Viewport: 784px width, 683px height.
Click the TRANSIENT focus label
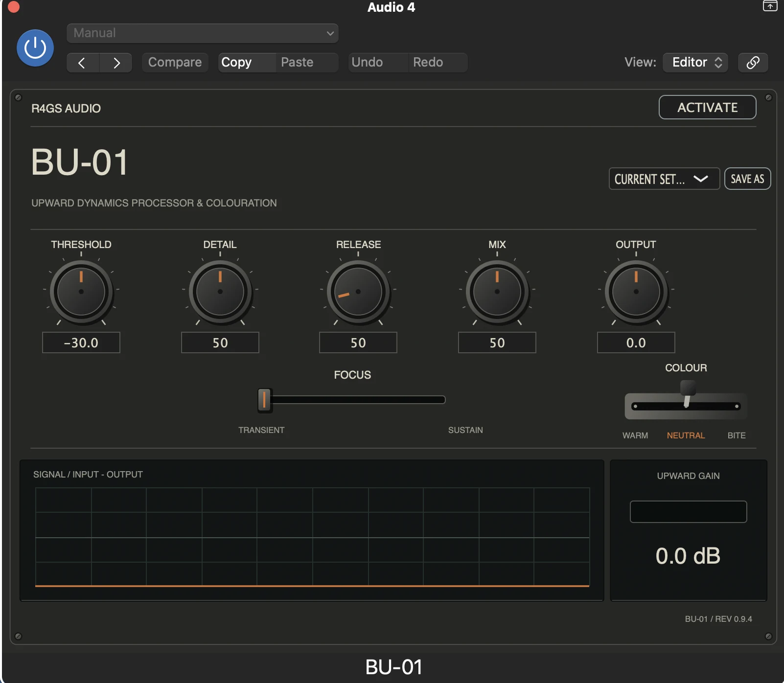coord(261,430)
